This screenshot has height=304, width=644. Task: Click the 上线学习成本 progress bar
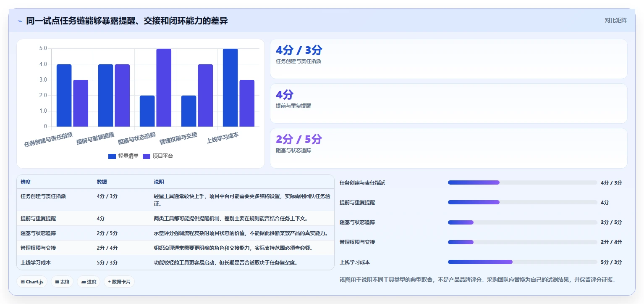[x=522, y=262]
